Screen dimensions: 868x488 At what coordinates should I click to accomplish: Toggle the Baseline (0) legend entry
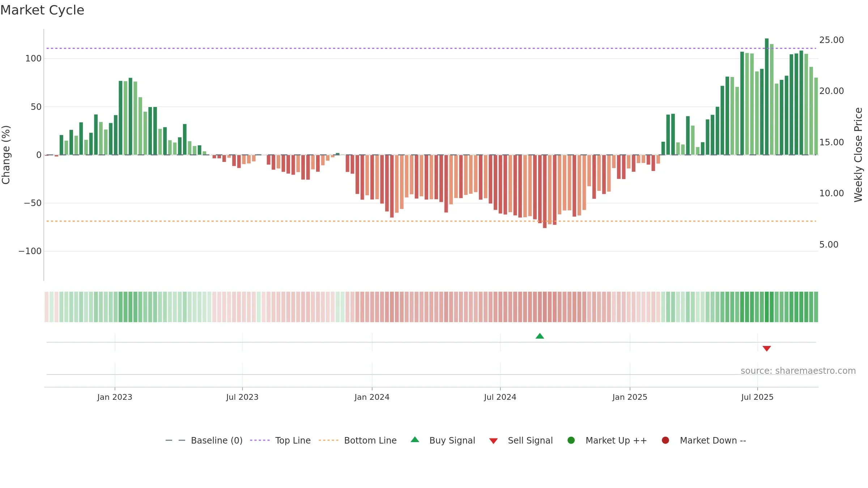click(x=204, y=440)
